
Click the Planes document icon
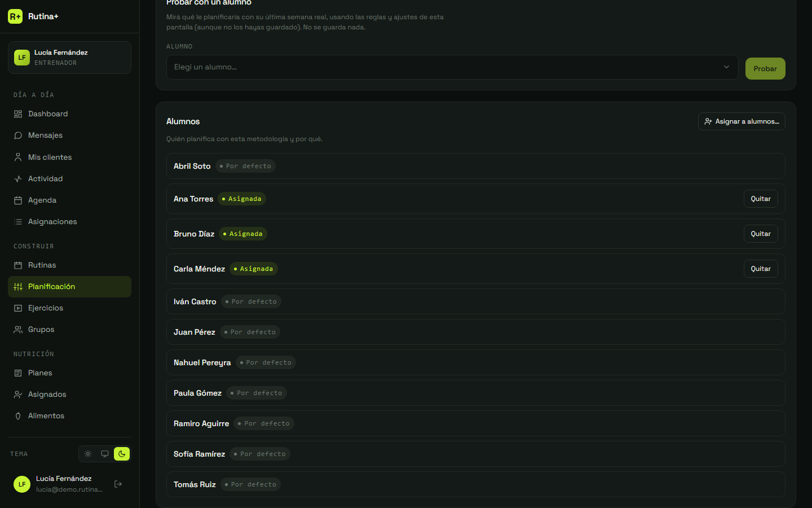click(18, 373)
